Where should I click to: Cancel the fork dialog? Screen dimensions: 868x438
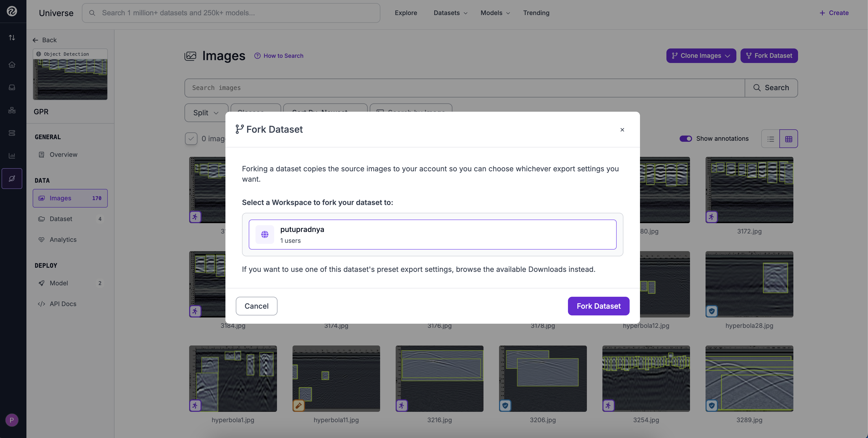coord(257,306)
